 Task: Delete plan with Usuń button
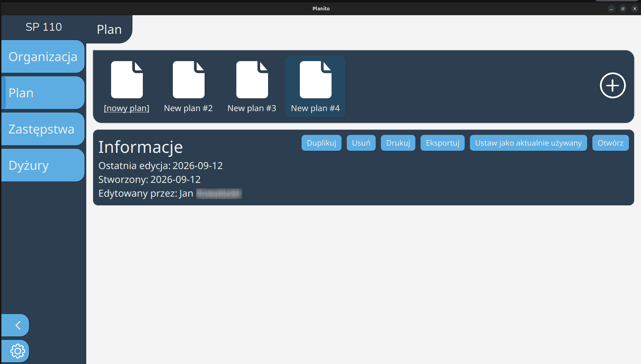(361, 143)
